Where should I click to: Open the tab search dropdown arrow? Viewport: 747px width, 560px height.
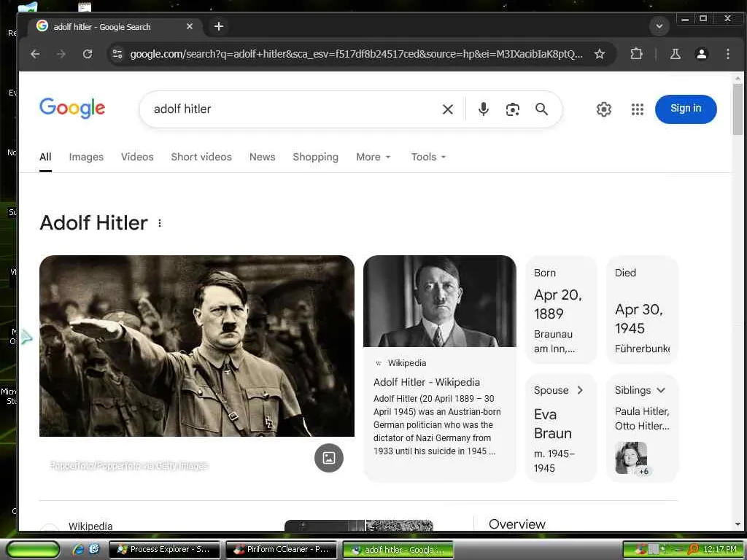pyautogui.click(x=659, y=26)
